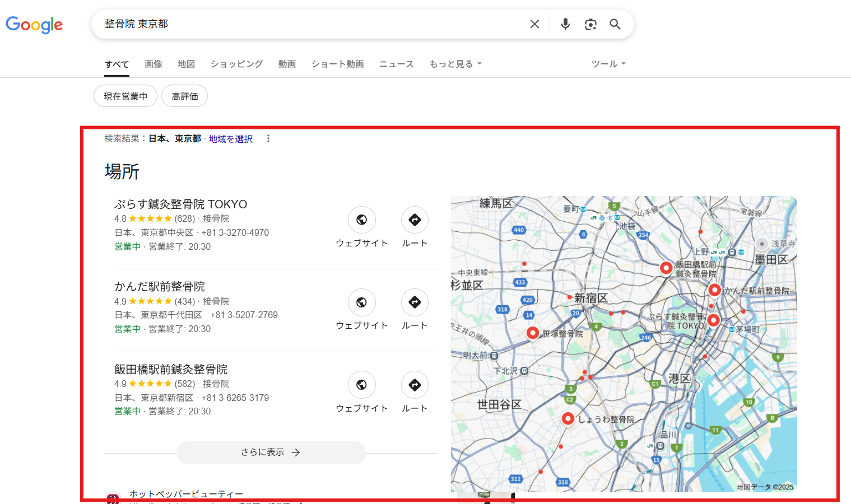Switch to the 画像 tab
851x504 pixels.
coord(153,64)
